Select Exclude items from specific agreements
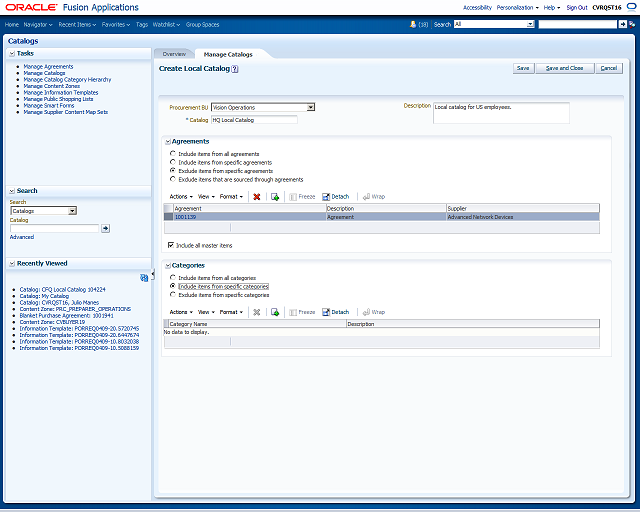Image resolution: width=640 pixels, height=512 pixels. pyautogui.click(x=173, y=171)
